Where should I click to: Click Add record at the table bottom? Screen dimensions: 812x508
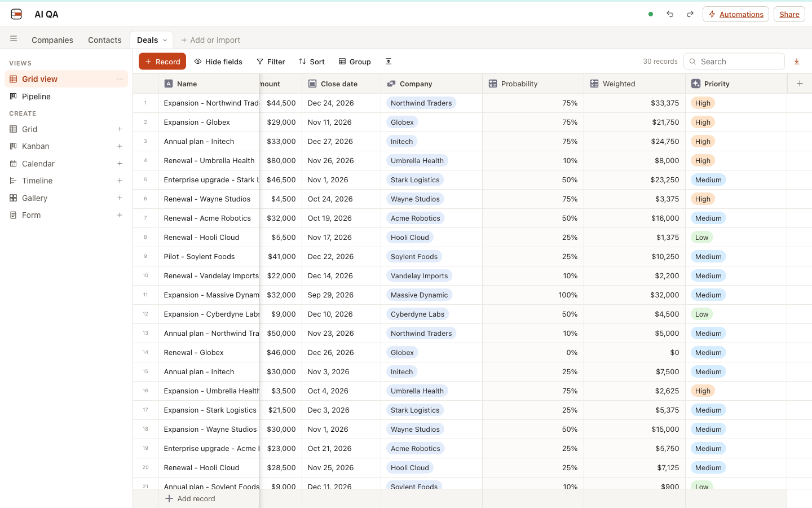coord(190,498)
